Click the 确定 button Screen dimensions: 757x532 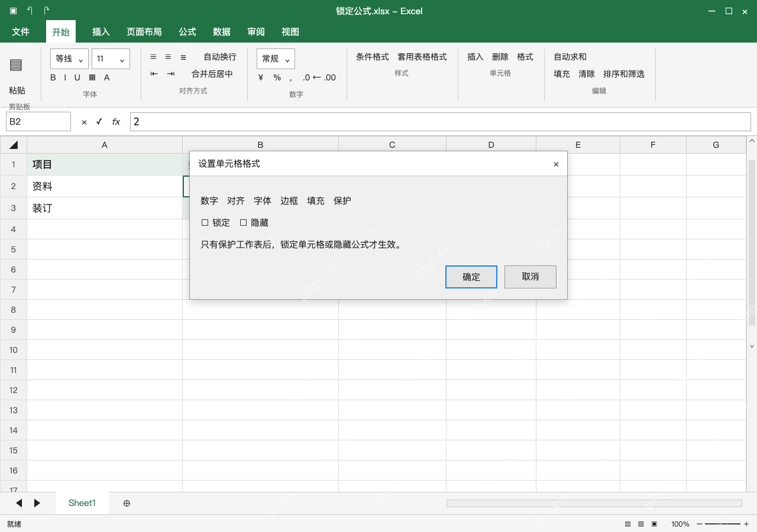(471, 277)
